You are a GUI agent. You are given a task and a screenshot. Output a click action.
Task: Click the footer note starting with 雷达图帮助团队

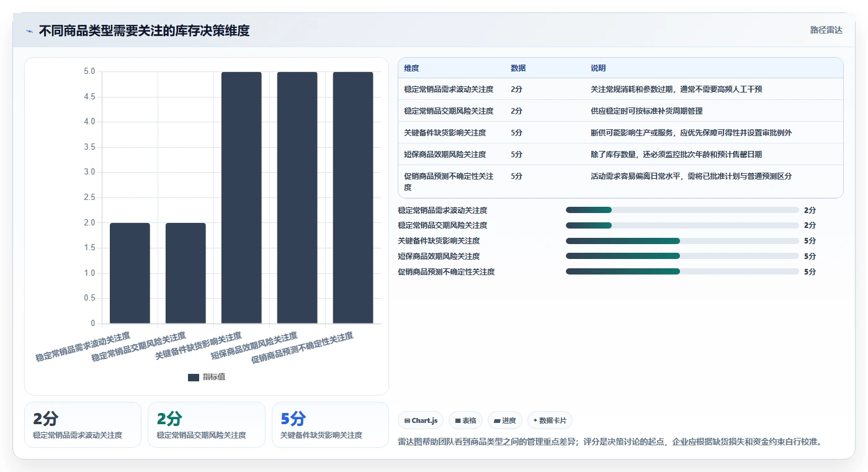point(611,442)
